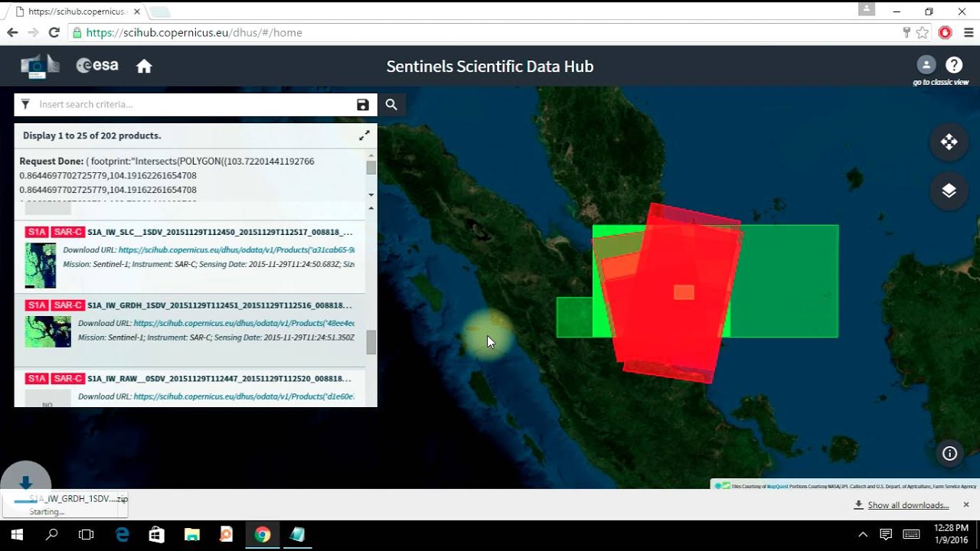
Task: Click the save search floppy disk icon
Action: click(x=363, y=105)
